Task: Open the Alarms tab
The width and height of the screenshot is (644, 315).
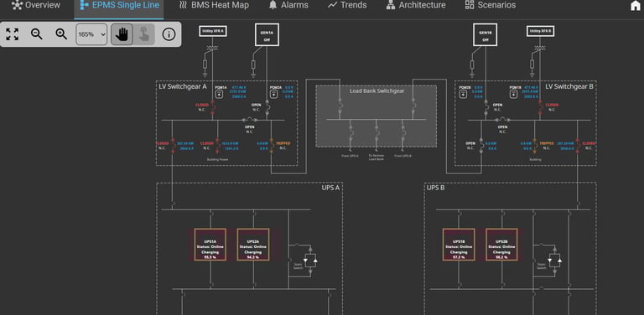Action: 288,5
